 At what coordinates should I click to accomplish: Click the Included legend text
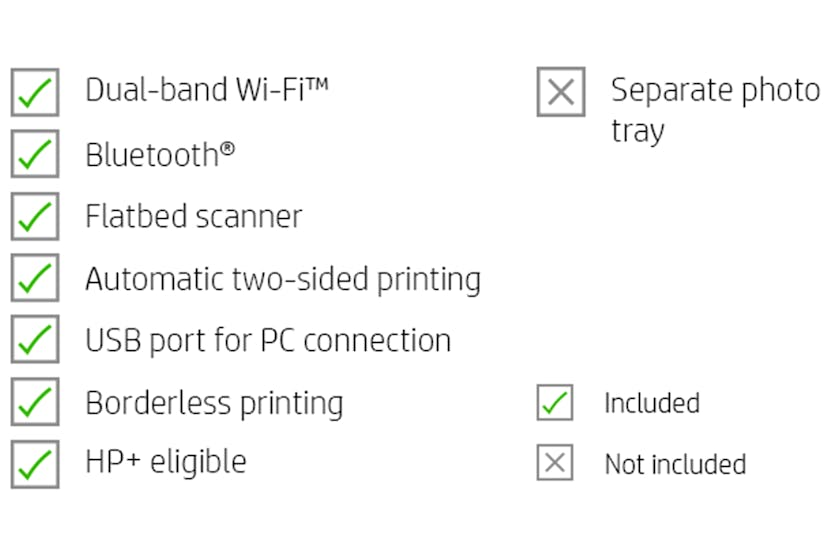tap(651, 404)
